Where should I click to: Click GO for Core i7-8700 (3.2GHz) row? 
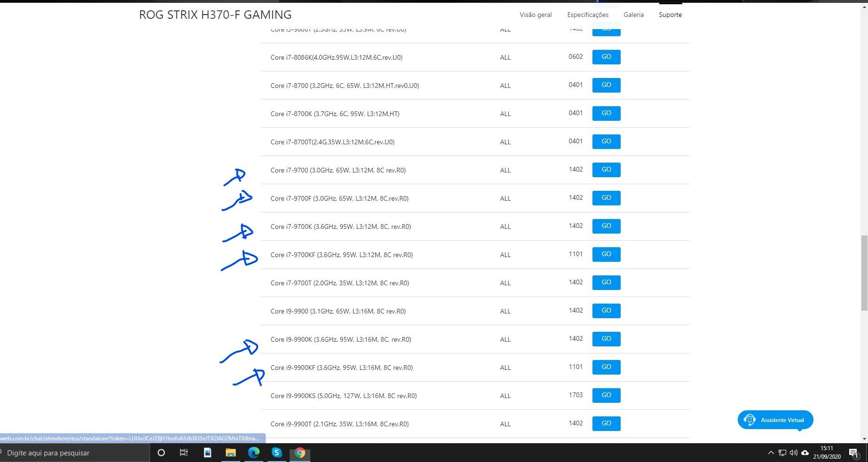click(x=606, y=85)
